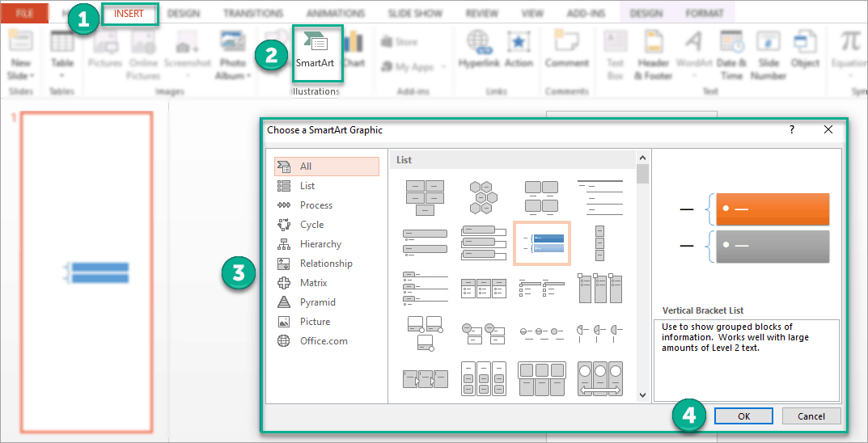Click the Table icon in the ribbon

(x=62, y=42)
